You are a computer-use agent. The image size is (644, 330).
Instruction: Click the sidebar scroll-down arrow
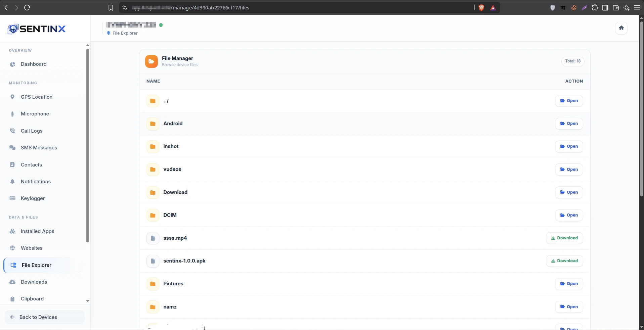pos(88,301)
